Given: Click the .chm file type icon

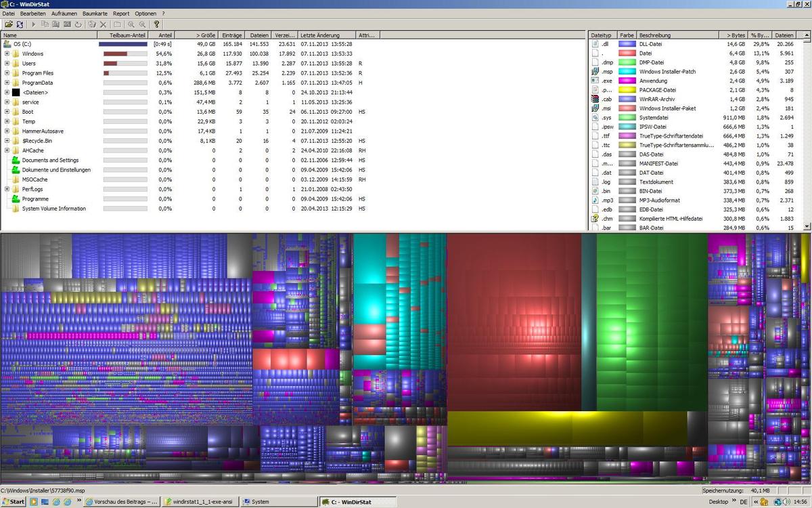Looking at the screenshot, I should click(595, 219).
